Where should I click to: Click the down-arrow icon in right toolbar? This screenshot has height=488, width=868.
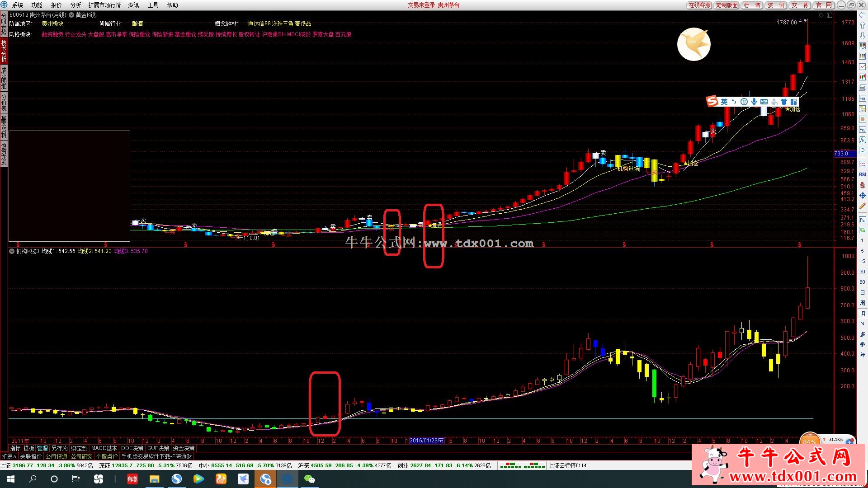(x=863, y=36)
